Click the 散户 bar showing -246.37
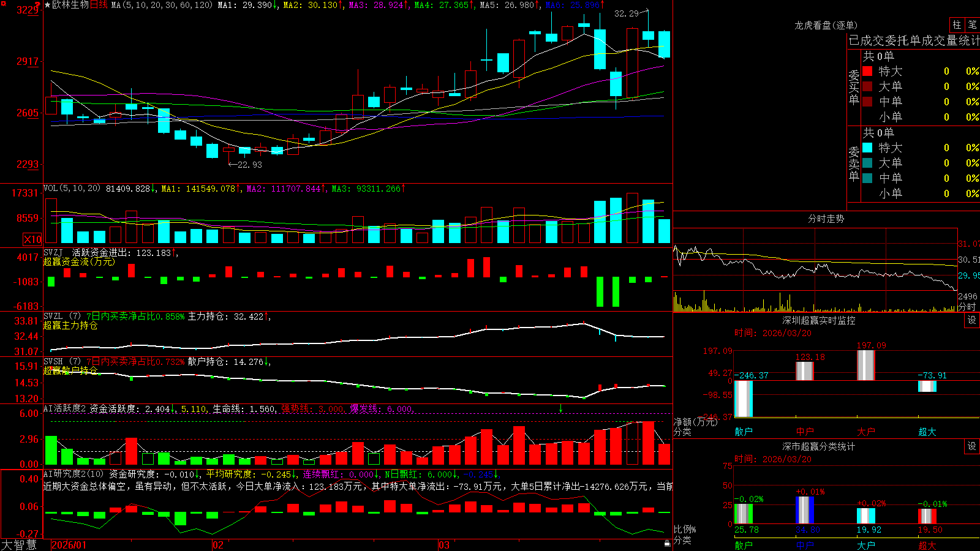The image size is (980, 551). [x=743, y=399]
